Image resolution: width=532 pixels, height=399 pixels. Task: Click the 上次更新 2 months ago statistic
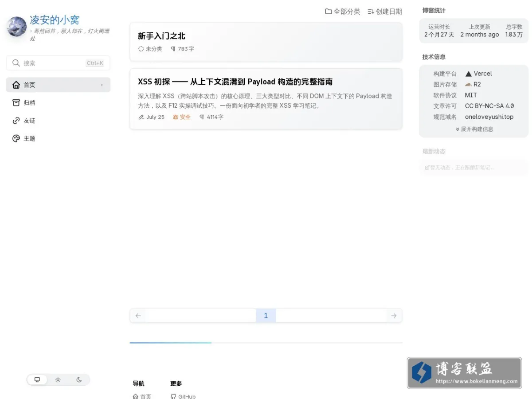[x=480, y=31]
